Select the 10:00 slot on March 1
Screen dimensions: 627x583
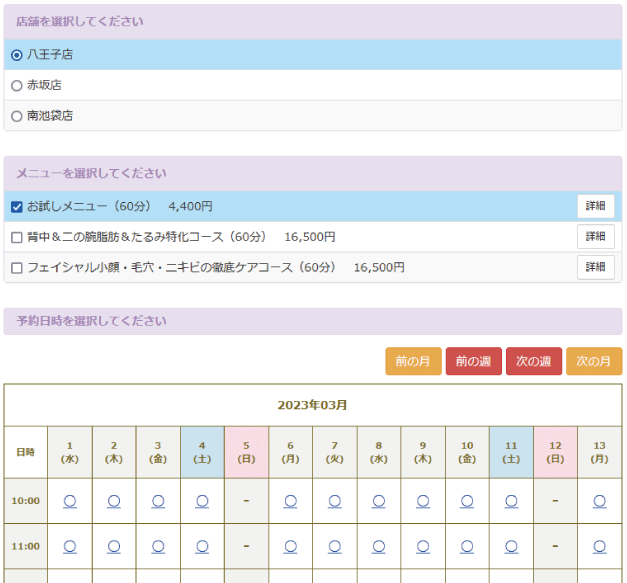pos(69,501)
